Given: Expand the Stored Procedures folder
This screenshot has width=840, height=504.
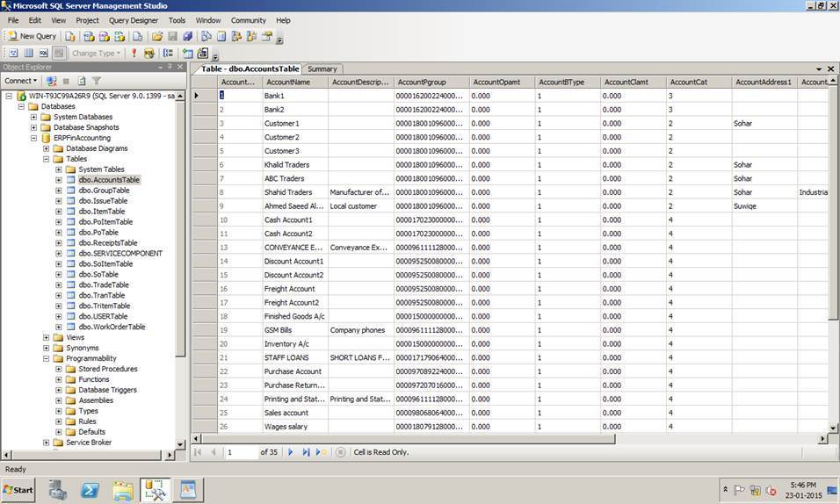Looking at the screenshot, I should (58, 369).
